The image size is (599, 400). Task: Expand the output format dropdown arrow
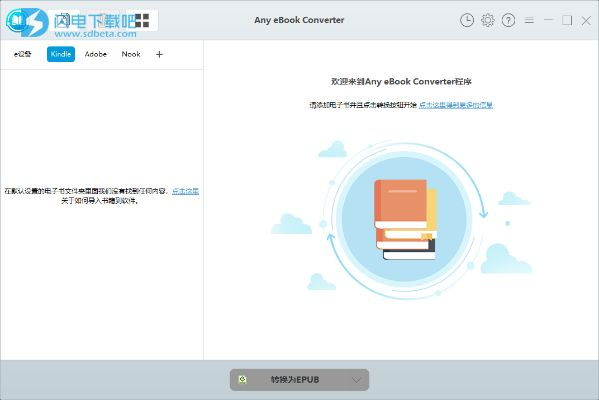(x=356, y=380)
